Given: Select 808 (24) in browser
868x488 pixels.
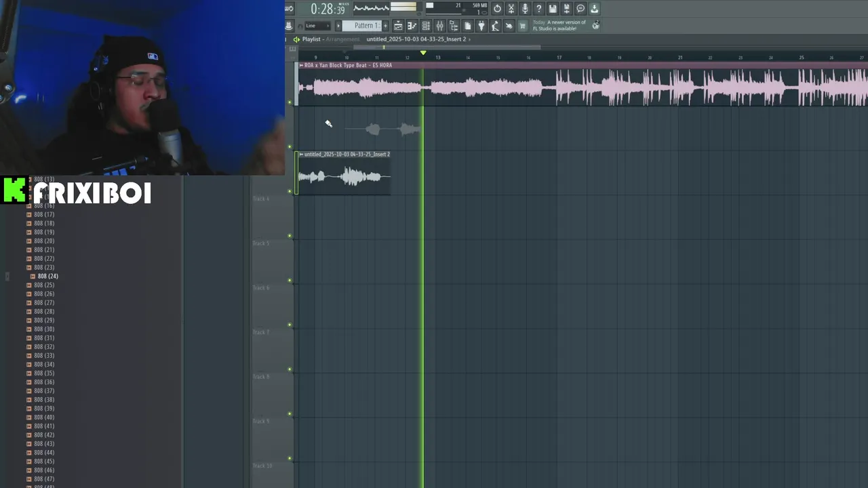Looking at the screenshot, I should coord(47,276).
